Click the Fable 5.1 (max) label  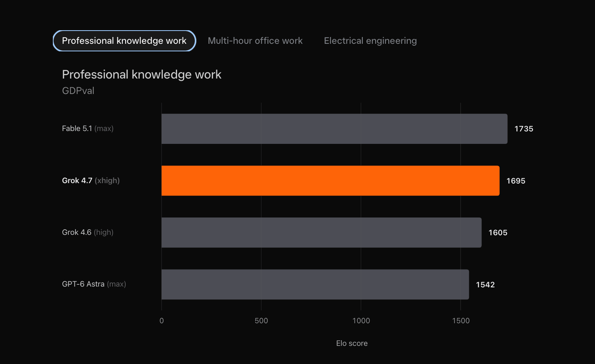pyautogui.click(x=88, y=128)
